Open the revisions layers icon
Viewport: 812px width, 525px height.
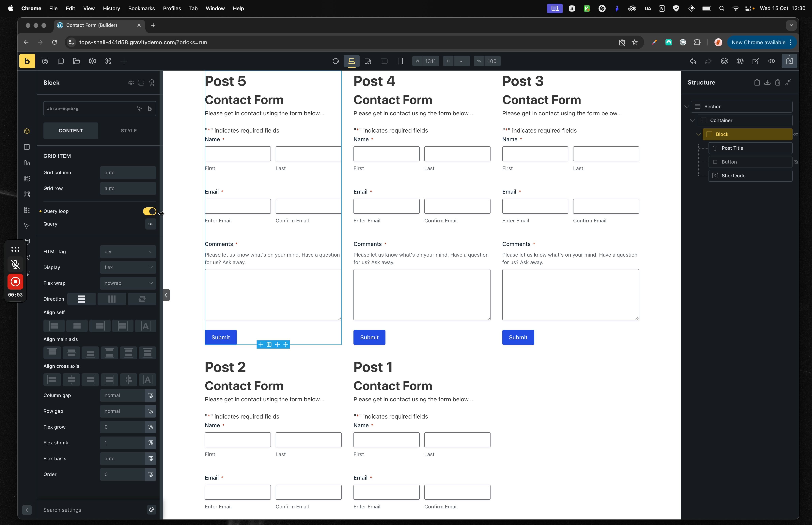(x=724, y=61)
